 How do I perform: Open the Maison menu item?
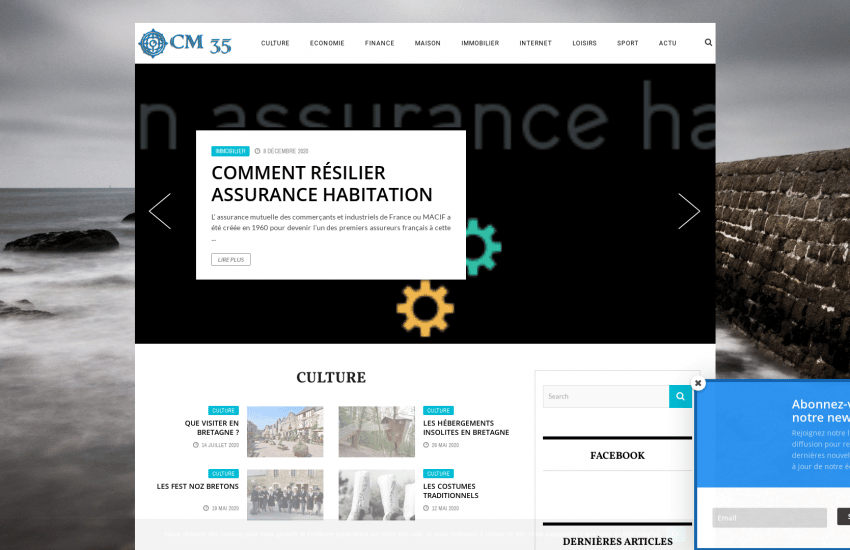(x=428, y=43)
